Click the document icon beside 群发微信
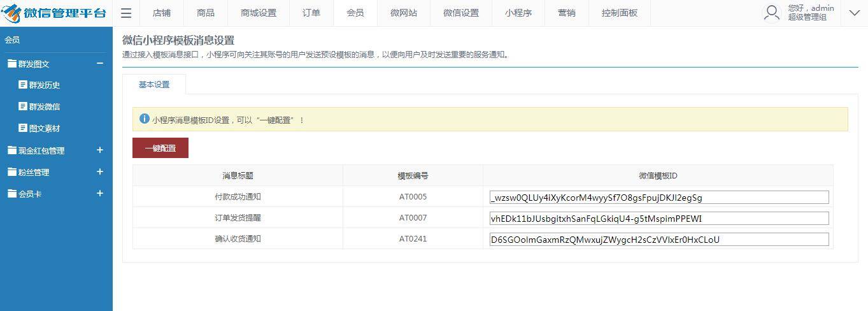The height and width of the screenshot is (311, 868). point(23,106)
